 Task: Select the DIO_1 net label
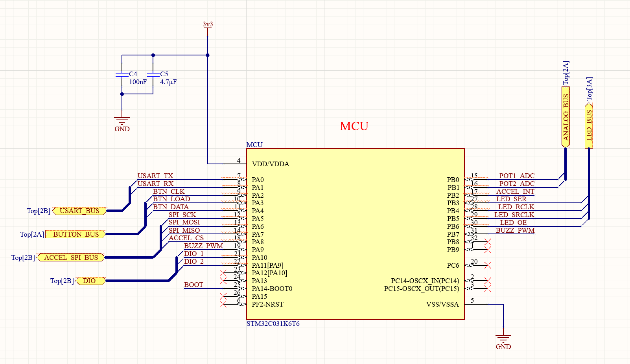pos(194,254)
